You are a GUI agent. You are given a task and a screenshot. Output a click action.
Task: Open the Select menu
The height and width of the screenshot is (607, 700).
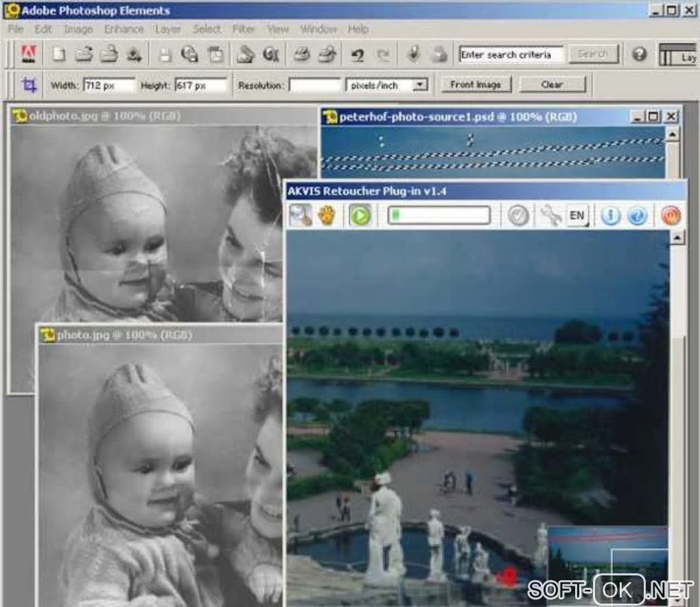[x=207, y=30]
